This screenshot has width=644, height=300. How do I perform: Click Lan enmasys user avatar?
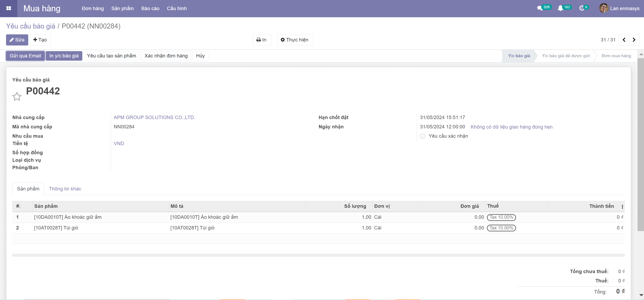pyautogui.click(x=604, y=8)
